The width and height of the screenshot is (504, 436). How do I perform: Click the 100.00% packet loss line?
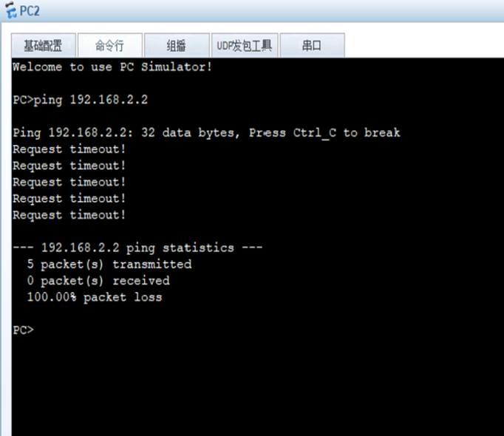[x=94, y=297]
